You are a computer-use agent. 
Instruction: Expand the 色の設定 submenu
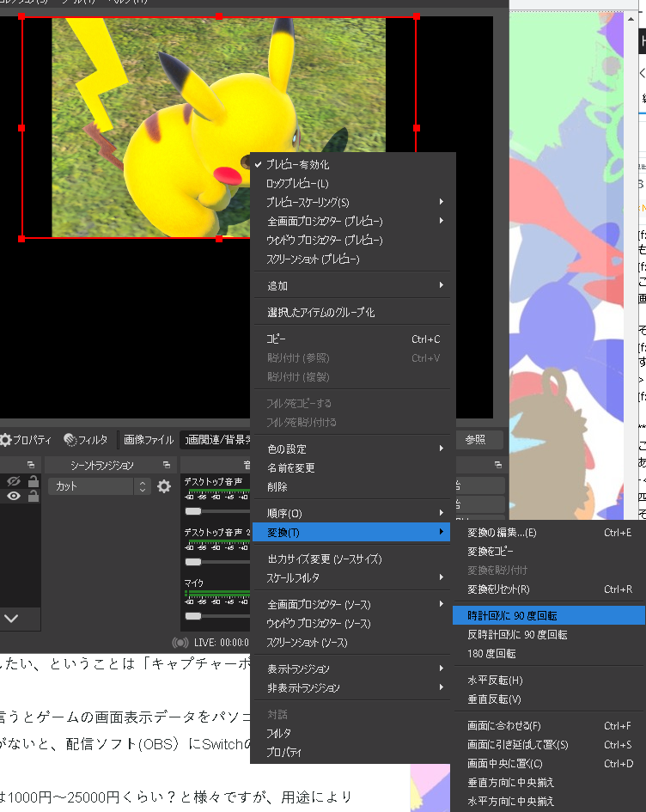(351, 449)
